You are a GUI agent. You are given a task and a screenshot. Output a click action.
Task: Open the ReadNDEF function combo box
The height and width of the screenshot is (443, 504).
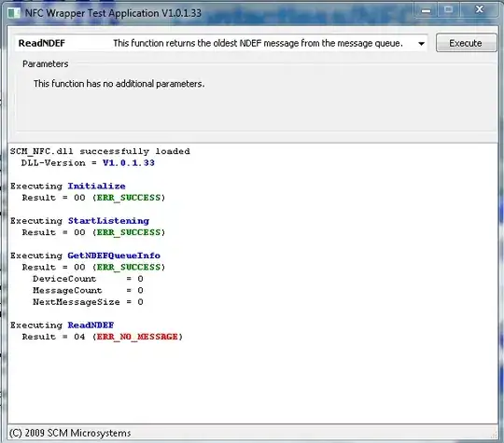[x=221, y=43]
